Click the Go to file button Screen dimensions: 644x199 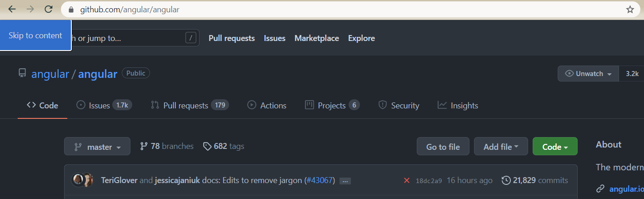click(443, 147)
